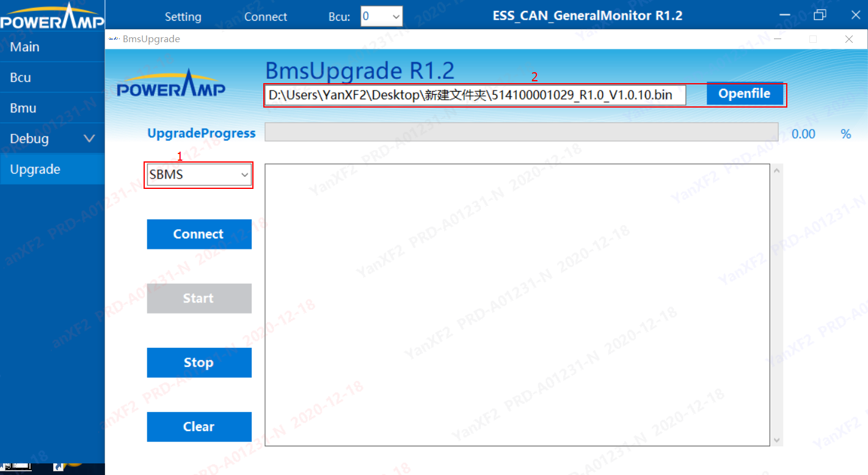
Task: Click inside the upgrade log text area
Action: pos(517,304)
